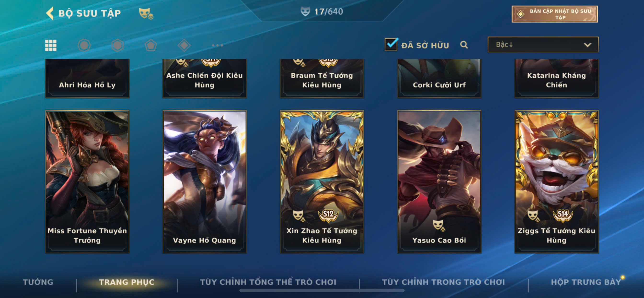Image resolution: width=644 pixels, height=298 pixels.
Task: Select the grid all-skins filter icon
Action: coord(51,45)
